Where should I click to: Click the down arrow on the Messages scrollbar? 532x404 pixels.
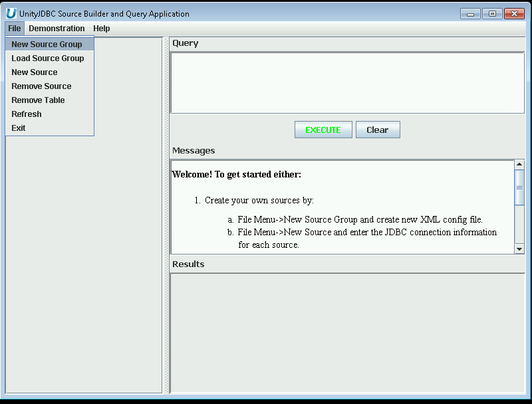[520, 249]
